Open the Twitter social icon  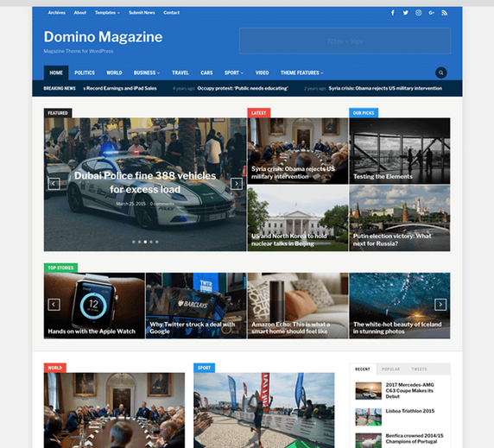pyautogui.click(x=405, y=13)
